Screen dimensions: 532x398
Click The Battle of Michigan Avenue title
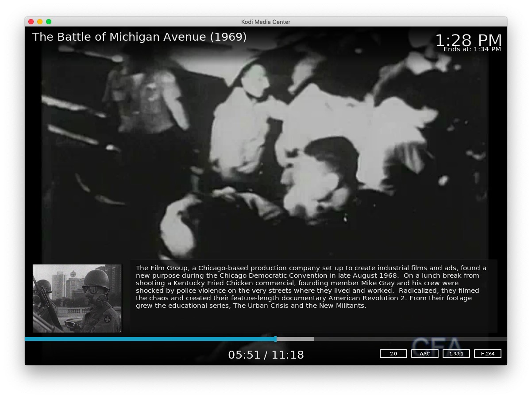[139, 37]
